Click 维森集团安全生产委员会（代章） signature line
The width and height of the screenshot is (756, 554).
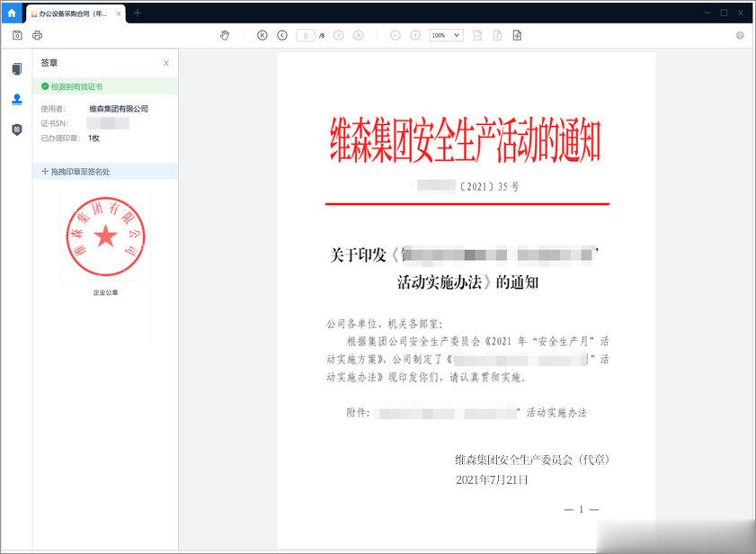(x=532, y=460)
